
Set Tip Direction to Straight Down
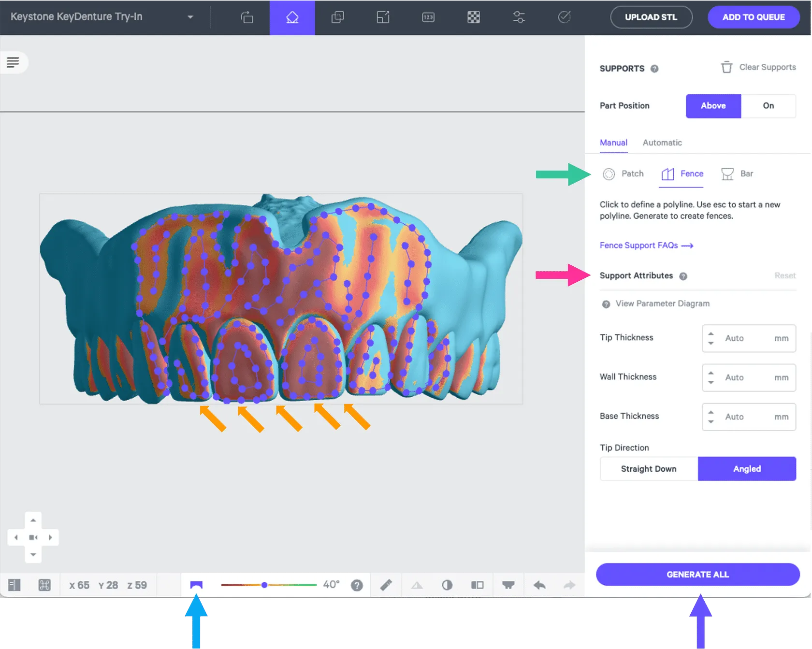649,469
